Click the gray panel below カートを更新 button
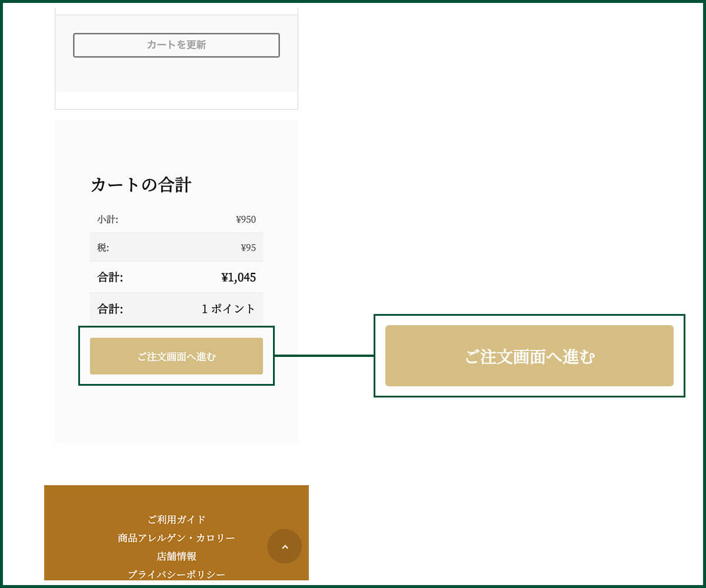Viewport: 706px width, 588px height. pyautogui.click(x=176, y=76)
